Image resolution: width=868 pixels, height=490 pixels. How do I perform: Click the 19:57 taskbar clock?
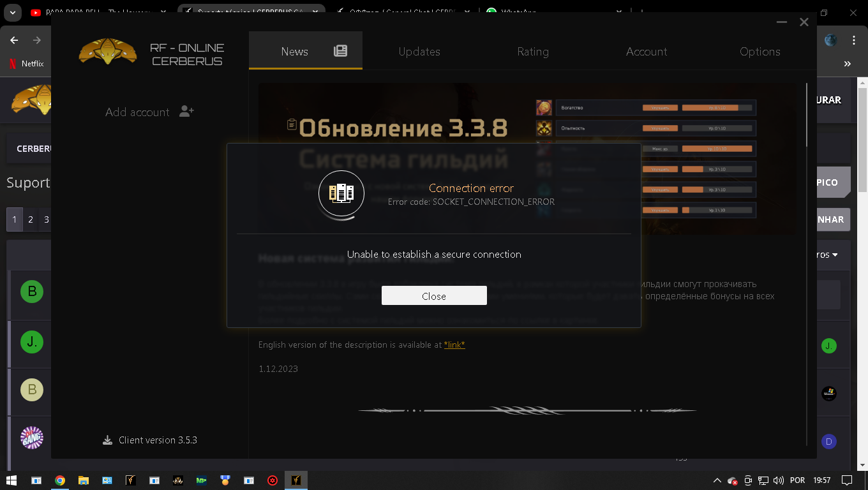click(822, 480)
